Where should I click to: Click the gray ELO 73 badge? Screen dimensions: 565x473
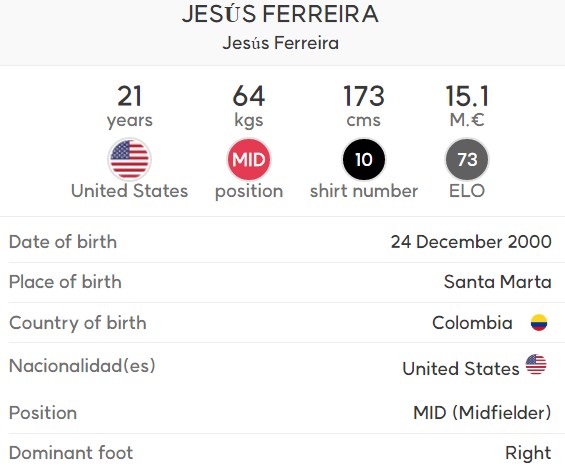click(467, 159)
